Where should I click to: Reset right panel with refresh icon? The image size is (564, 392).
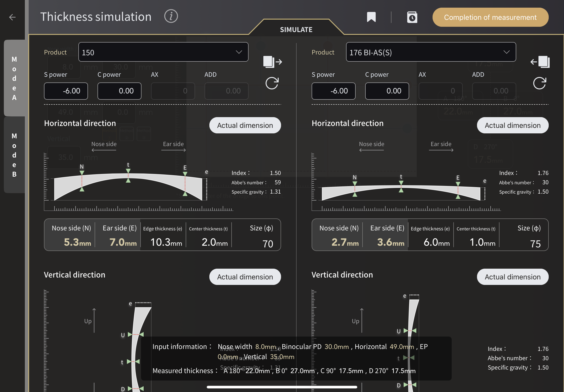540,83
